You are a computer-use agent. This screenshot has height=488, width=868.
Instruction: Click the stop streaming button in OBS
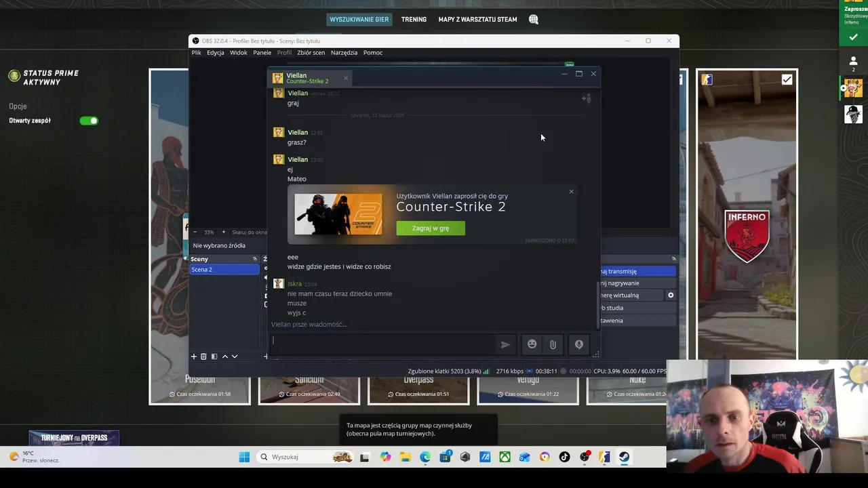tap(637, 271)
